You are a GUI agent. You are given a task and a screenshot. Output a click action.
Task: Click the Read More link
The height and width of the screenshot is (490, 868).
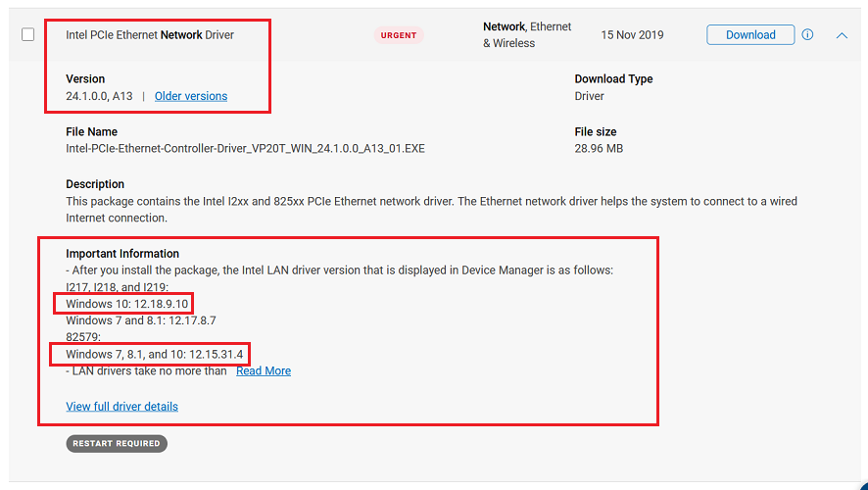[264, 371]
